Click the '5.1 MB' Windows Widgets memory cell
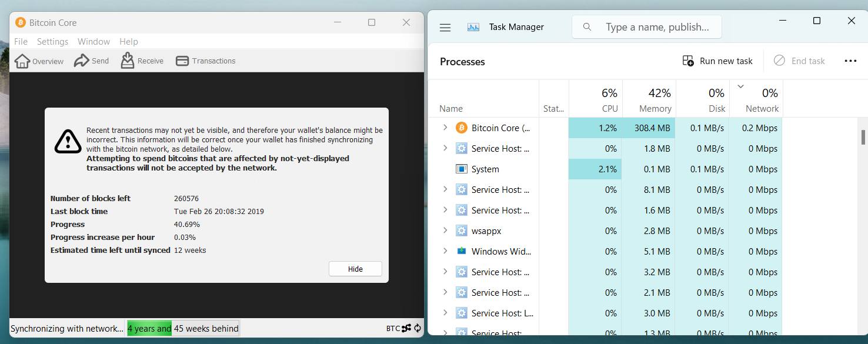Image resolution: width=868 pixels, height=344 pixels. 649,251
